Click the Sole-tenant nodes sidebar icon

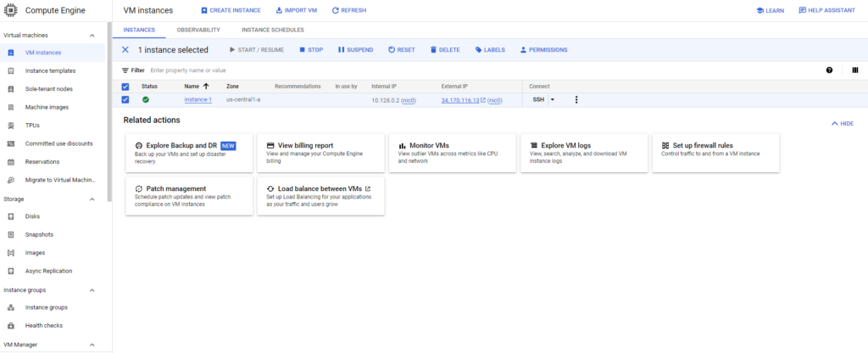click(10, 89)
